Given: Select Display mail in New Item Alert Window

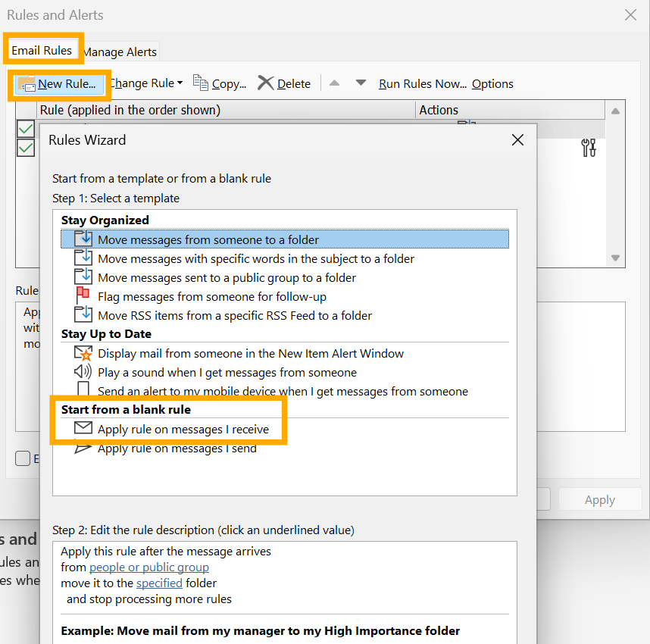Looking at the screenshot, I should coord(285,353).
